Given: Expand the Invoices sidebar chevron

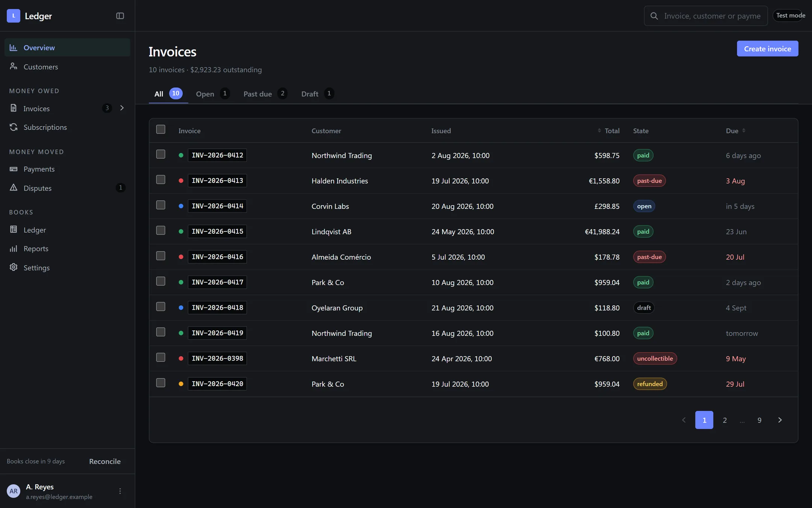Looking at the screenshot, I should [x=122, y=108].
